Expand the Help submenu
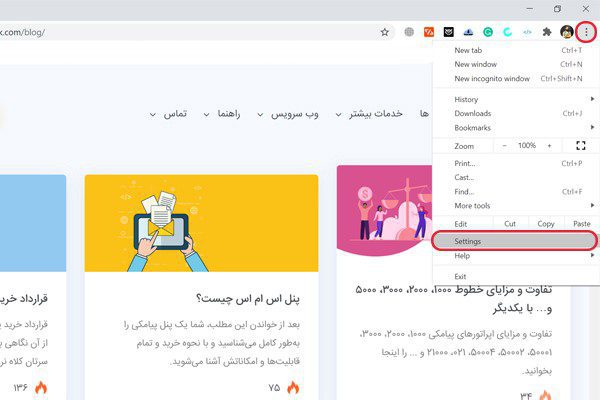The height and width of the screenshot is (400, 600). [x=516, y=256]
